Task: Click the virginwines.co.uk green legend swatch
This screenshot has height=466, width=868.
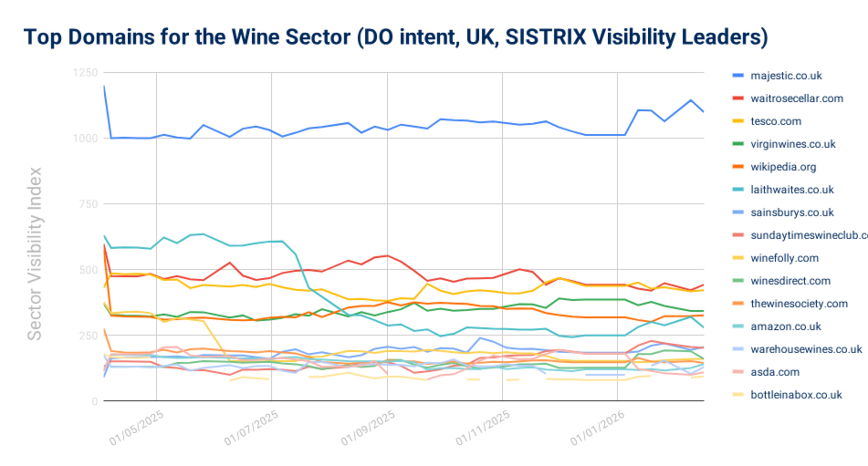Action: coord(738,144)
